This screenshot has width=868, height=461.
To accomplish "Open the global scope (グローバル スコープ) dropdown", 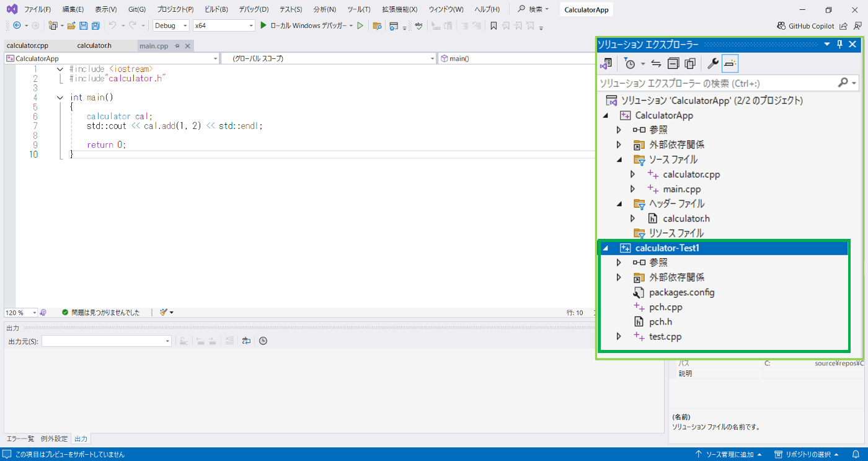I will pos(329,58).
